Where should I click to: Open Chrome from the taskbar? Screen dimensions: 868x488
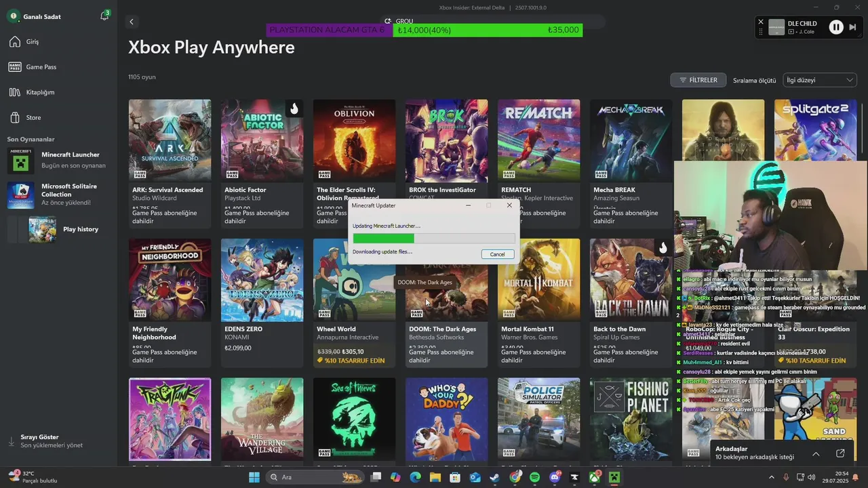pyautogui.click(x=515, y=477)
